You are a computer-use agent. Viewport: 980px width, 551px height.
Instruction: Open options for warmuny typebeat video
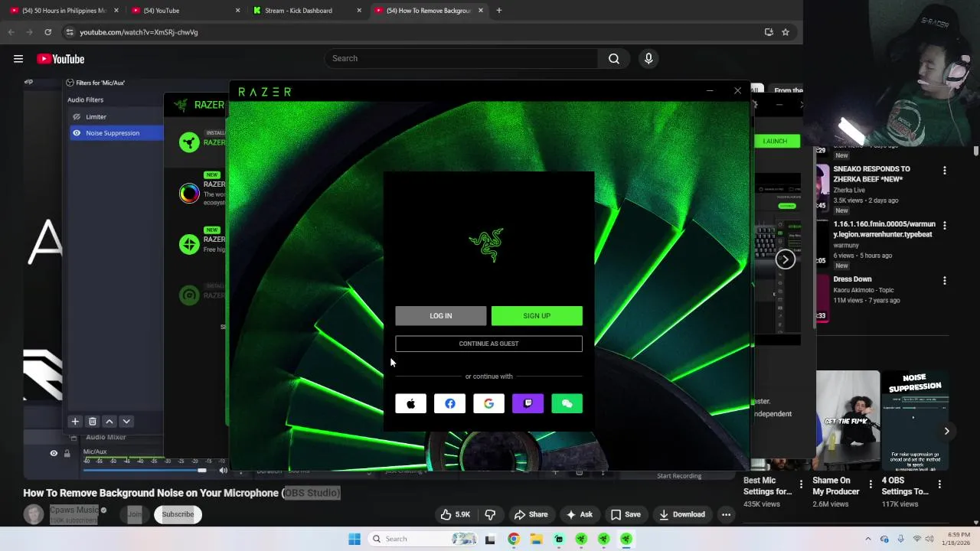pos(944,225)
